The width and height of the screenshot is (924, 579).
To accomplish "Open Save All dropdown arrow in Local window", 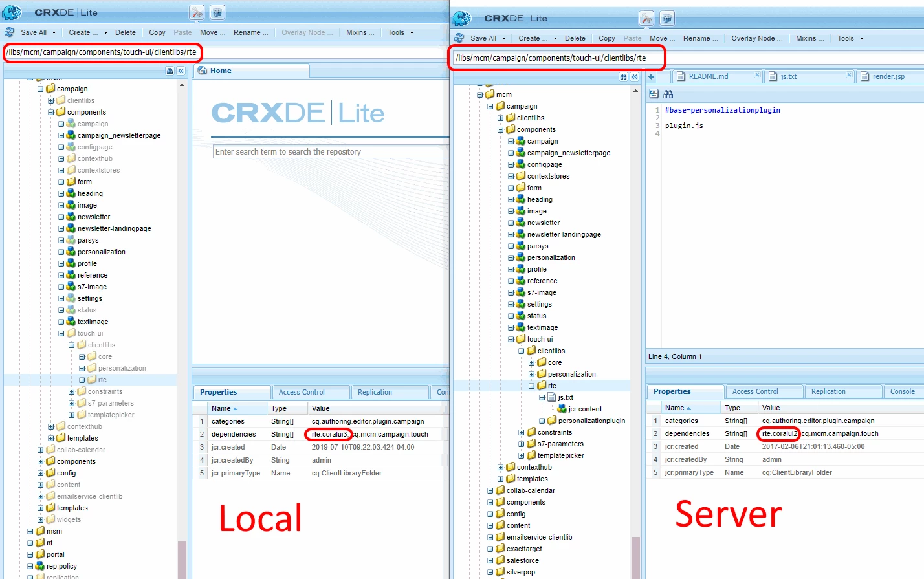I will click(54, 32).
